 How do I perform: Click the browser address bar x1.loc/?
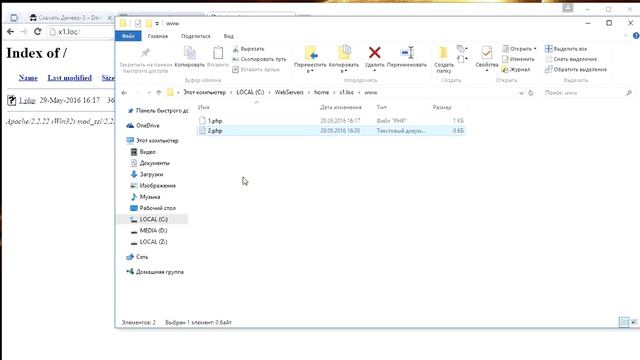click(x=80, y=31)
